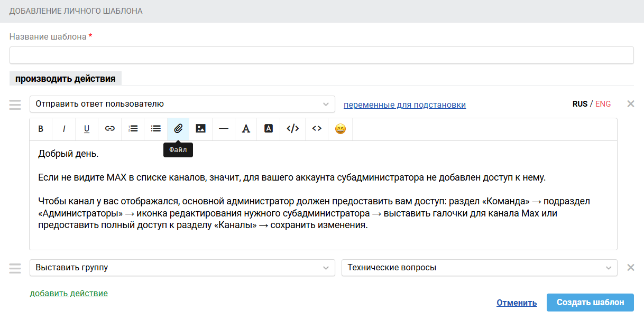Create a bulleted list
The image size is (644, 321).
(155, 129)
